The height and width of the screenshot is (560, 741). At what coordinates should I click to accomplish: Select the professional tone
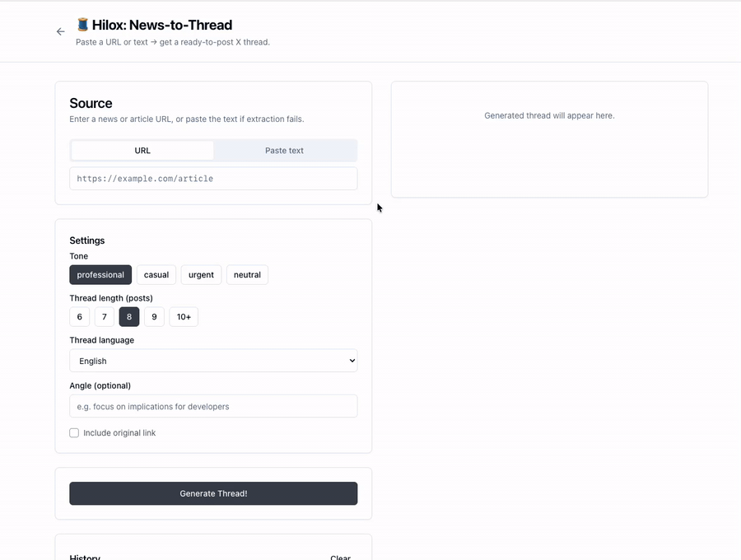pyautogui.click(x=100, y=274)
